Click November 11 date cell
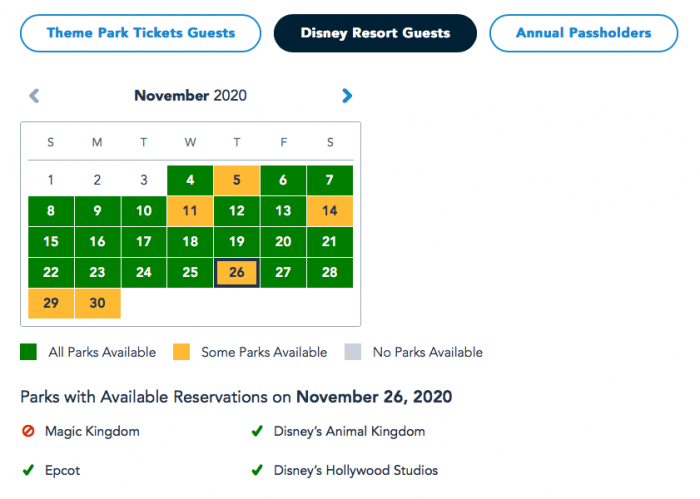 pyautogui.click(x=190, y=211)
